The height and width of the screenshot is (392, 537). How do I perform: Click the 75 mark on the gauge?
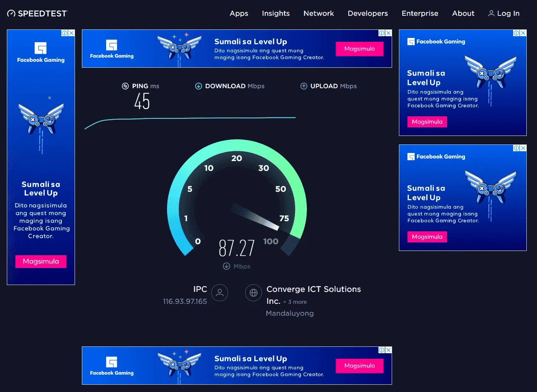284,219
